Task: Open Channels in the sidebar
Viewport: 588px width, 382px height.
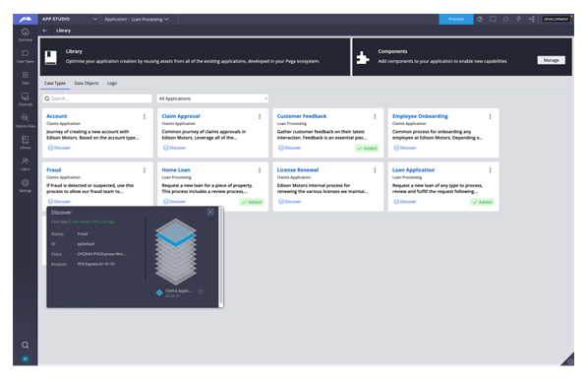Action: 26,99
